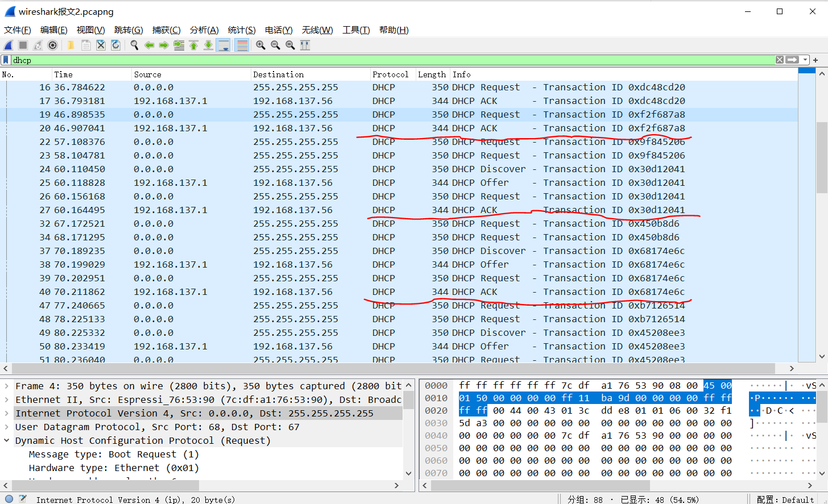Sort by the Protocol column header
This screenshot has height=504, width=828.
392,74
